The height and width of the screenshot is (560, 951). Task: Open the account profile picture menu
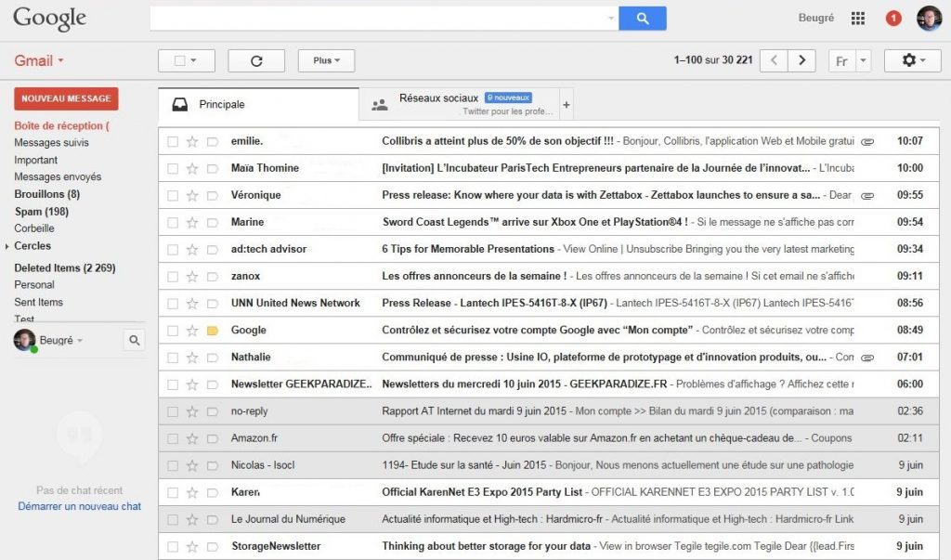(x=929, y=19)
